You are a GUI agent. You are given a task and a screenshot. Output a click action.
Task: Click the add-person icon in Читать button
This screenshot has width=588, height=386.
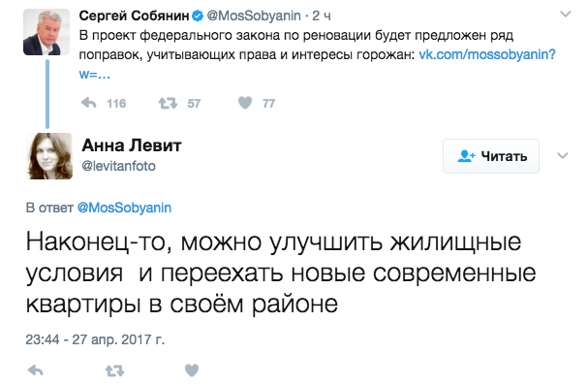[x=467, y=156]
